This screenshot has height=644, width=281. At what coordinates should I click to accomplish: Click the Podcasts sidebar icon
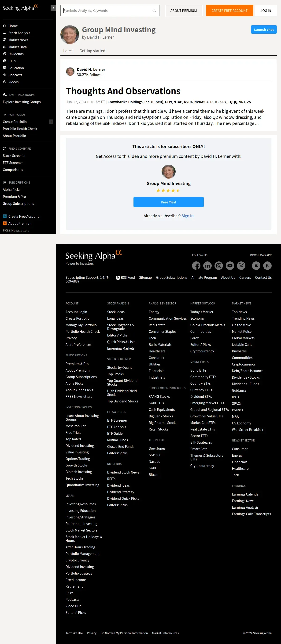coord(4,75)
